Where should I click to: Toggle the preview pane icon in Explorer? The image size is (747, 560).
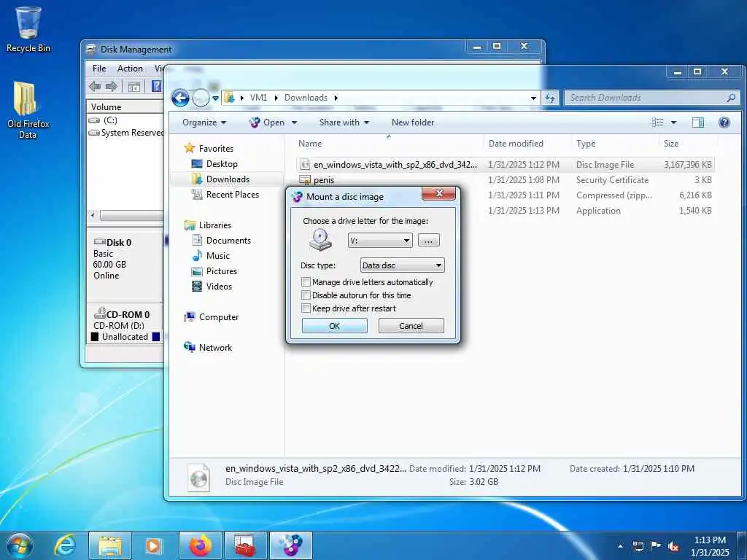click(698, 122)
